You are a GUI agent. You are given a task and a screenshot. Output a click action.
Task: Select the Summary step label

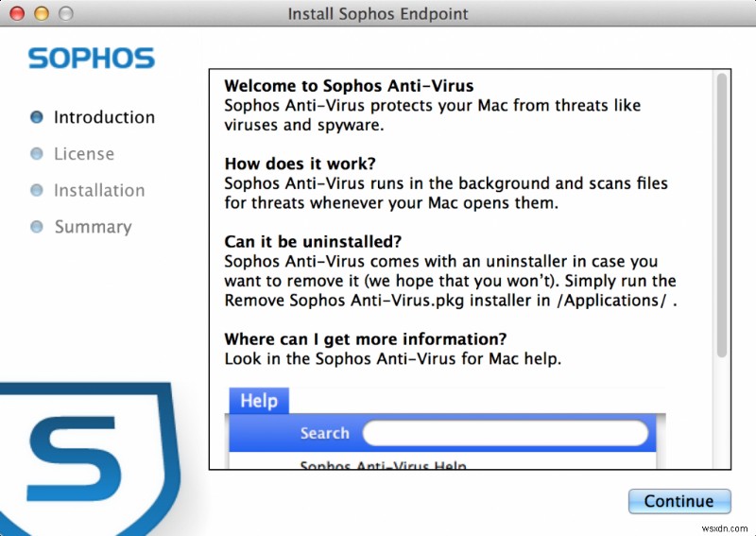click(x=93, y=227)
